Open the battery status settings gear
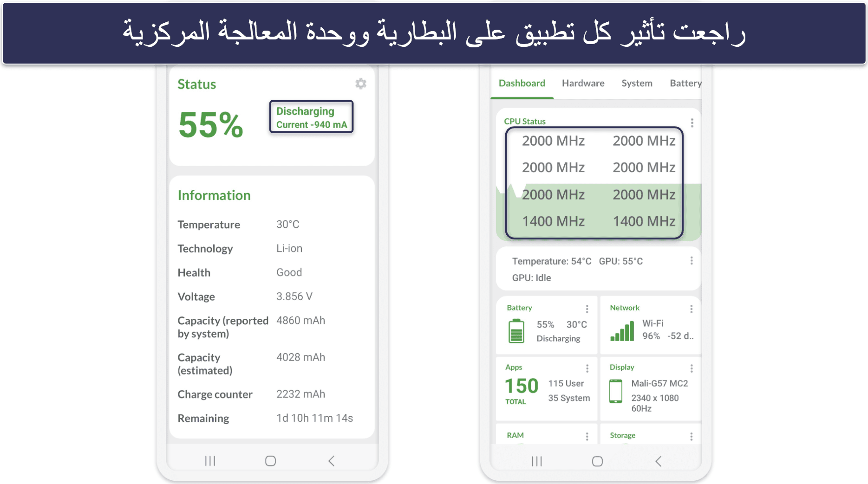 coord(361,84)
